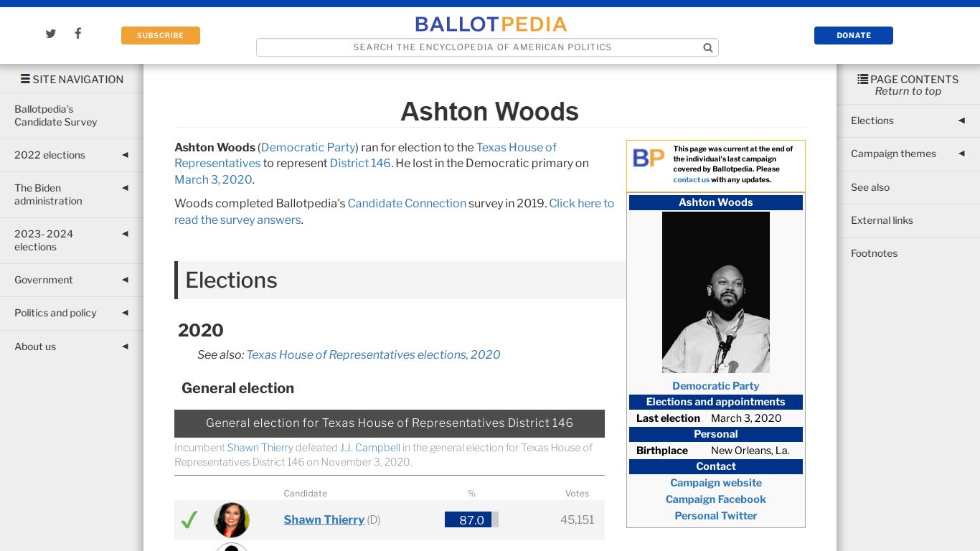Open the Candidate Connection link
Image resolution: width=980 pixels, height=551 pixels.
click(407, 203)
